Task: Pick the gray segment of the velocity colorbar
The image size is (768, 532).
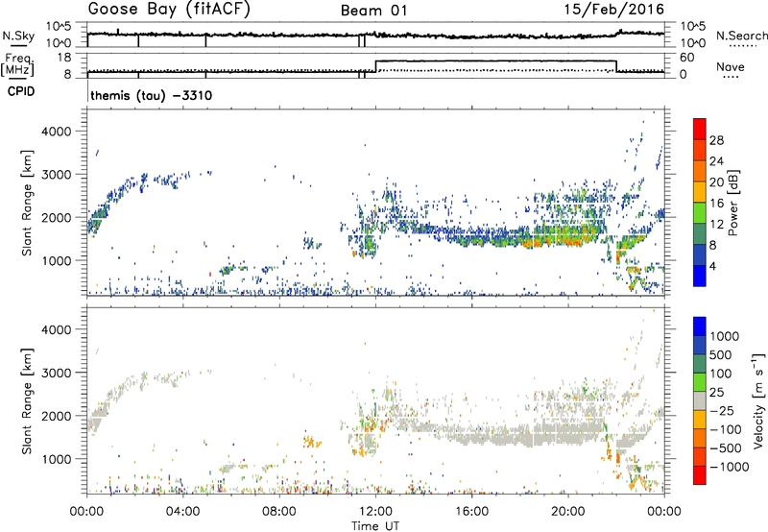Action: pyautogui.click(x=700, y=401)
